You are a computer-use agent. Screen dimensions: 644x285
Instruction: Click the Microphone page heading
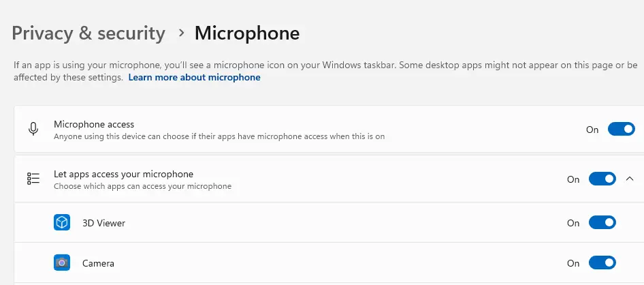click(x=246, y=33)
